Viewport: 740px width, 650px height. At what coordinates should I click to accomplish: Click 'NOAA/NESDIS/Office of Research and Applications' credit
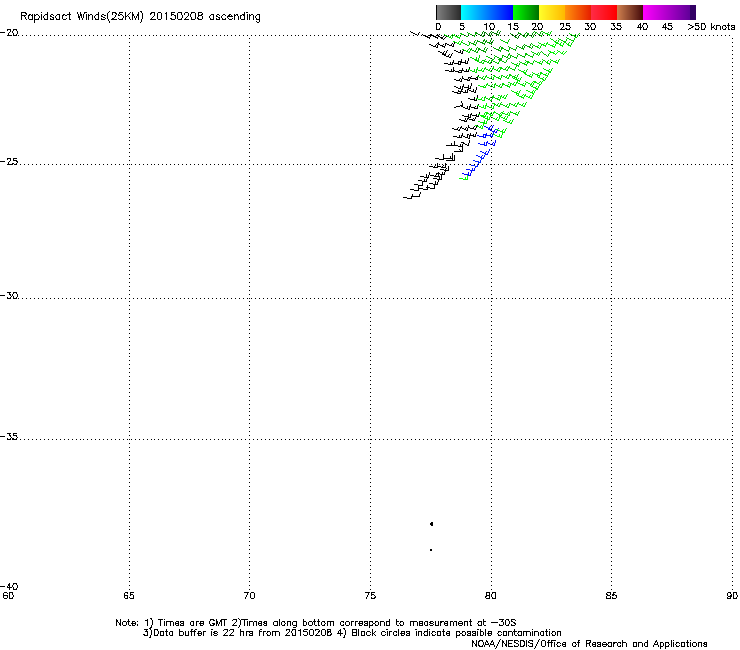tap(589, 644)
